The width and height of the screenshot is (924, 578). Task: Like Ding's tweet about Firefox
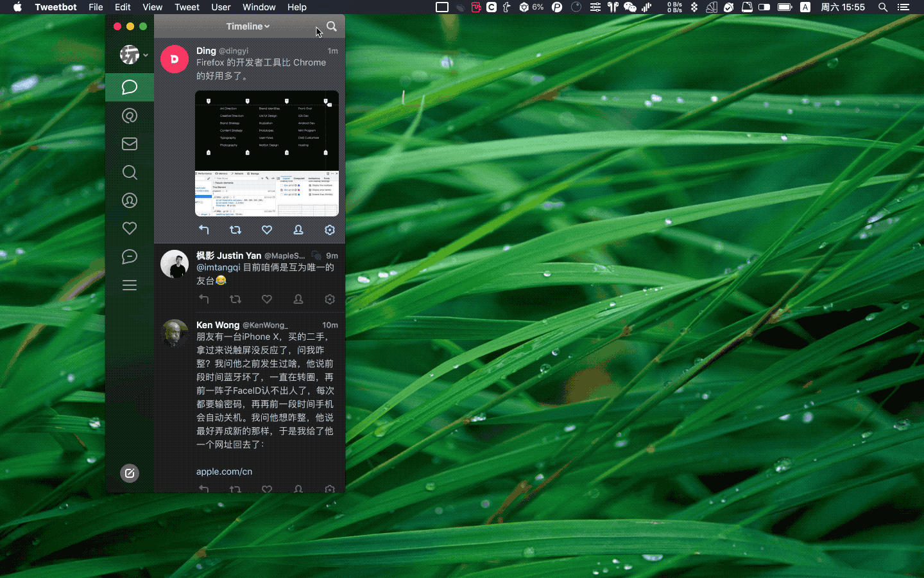click(x=267, y=230)
